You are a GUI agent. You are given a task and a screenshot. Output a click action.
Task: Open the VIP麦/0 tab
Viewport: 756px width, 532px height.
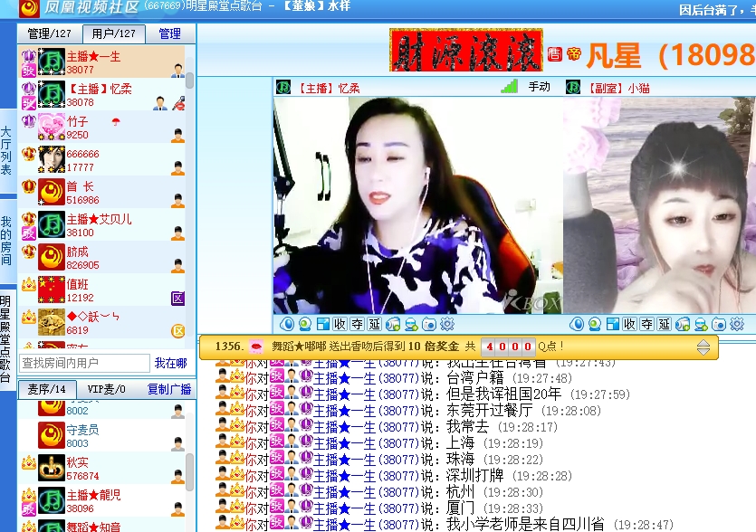click(107, 389)
